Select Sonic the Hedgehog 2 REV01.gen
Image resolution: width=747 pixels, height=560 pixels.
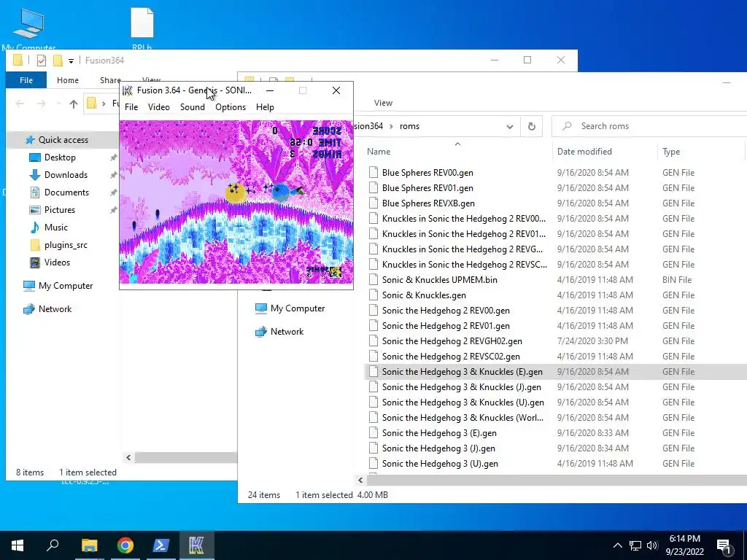pyautogui.click(x=446, y=326)
